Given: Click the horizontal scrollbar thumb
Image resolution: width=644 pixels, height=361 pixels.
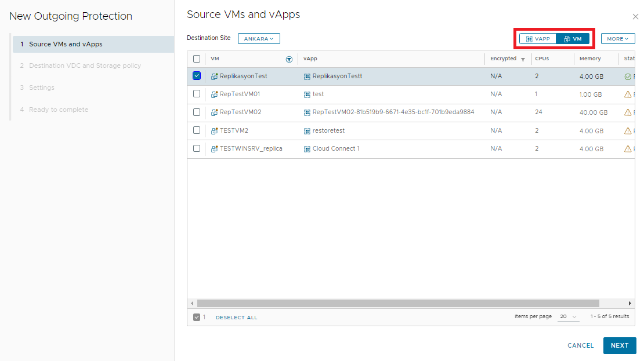Looking at the screenshot, I should [398, 303].
